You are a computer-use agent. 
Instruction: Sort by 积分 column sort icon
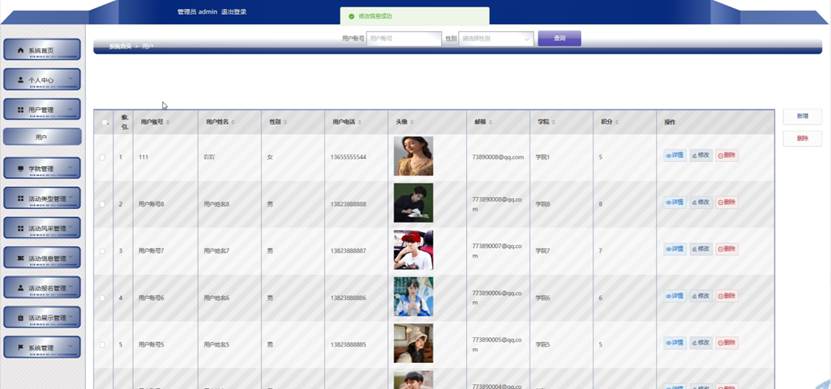coord(616,122)
